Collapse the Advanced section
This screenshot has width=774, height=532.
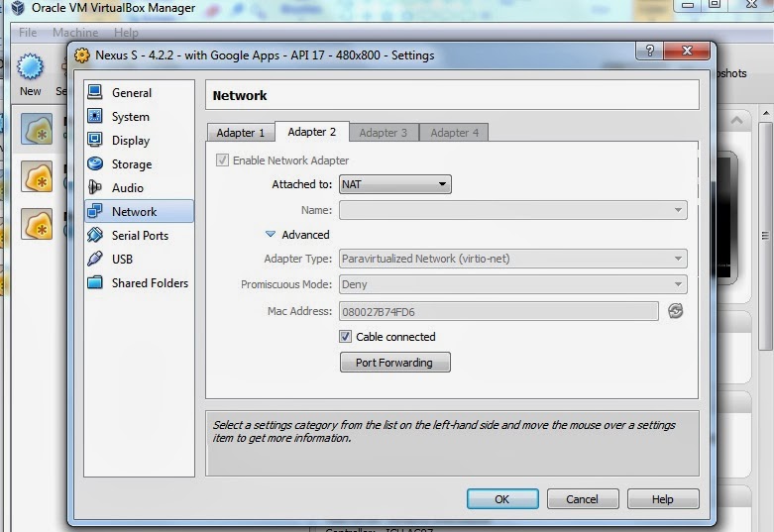271,235
